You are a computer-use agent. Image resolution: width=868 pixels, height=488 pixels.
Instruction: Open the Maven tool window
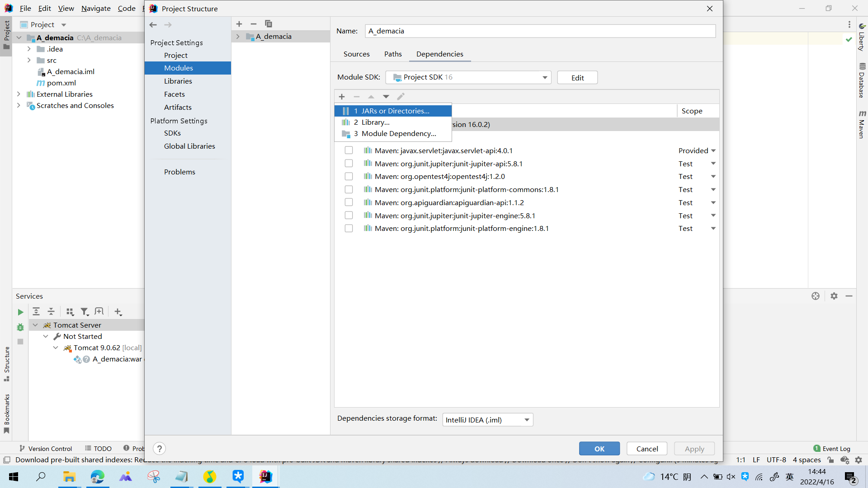click(862, 124)
